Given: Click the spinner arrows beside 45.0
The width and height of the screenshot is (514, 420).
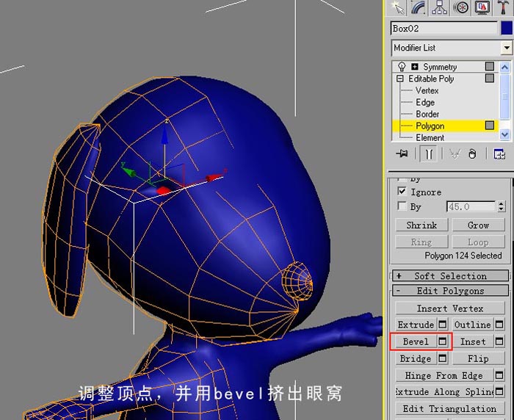Looking at the screenshot, I should tap(501, 206).
